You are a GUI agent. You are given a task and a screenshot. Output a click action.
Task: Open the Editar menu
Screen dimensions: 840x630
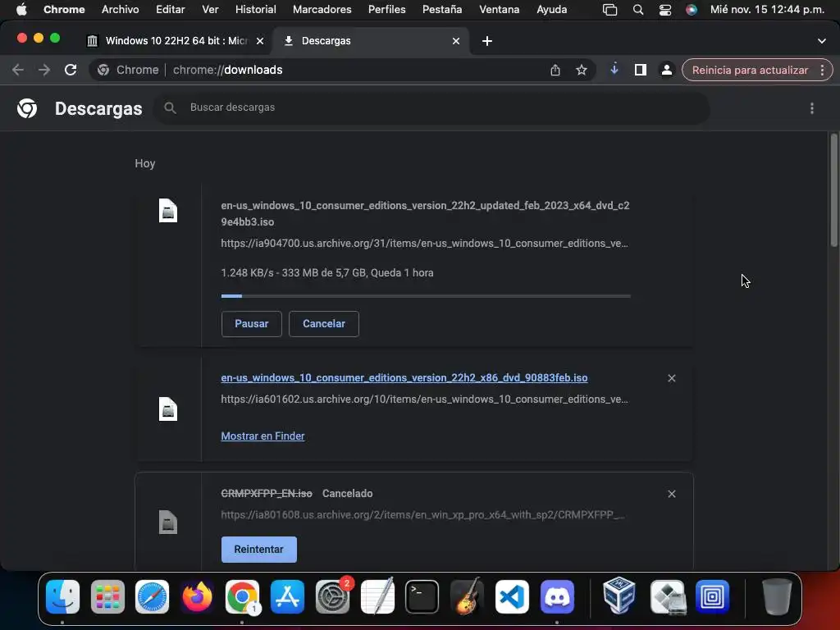(171, 10)
